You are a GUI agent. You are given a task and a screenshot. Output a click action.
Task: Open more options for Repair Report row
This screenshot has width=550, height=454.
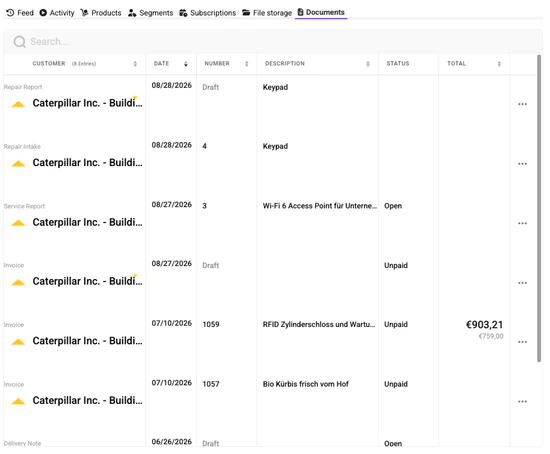522,104
